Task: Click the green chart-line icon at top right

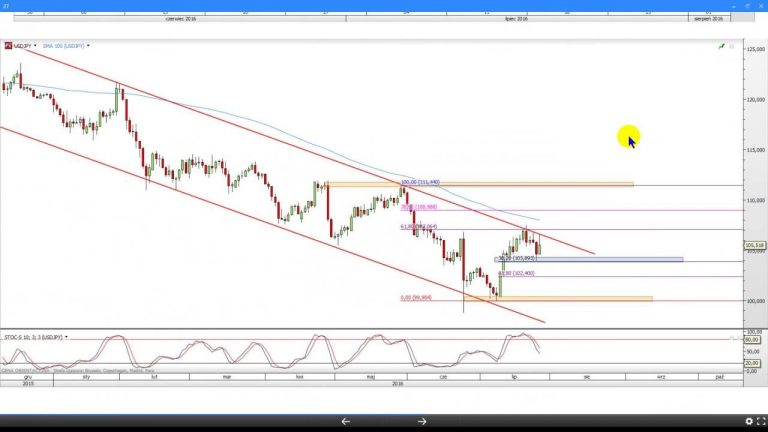Action: (x=721, y=46)
